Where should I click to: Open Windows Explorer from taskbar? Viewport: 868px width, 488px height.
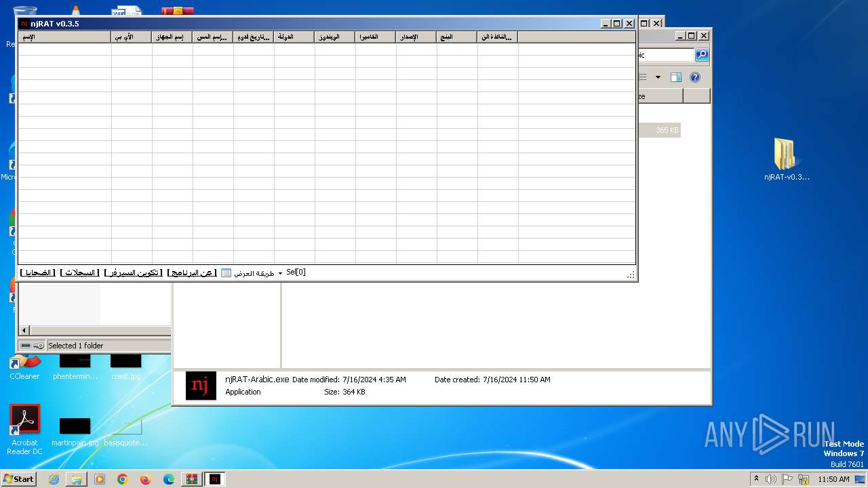point(77,479)
